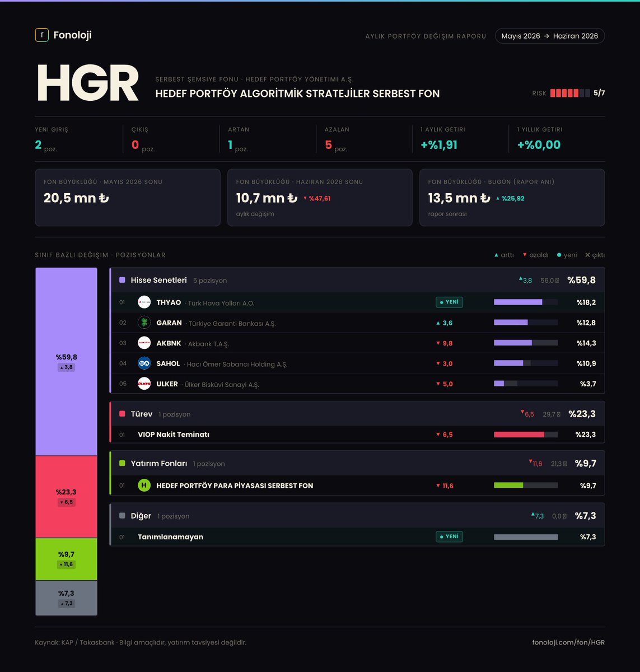Click the YENİ badge on Tanımlanamayan row

[449, 536]
